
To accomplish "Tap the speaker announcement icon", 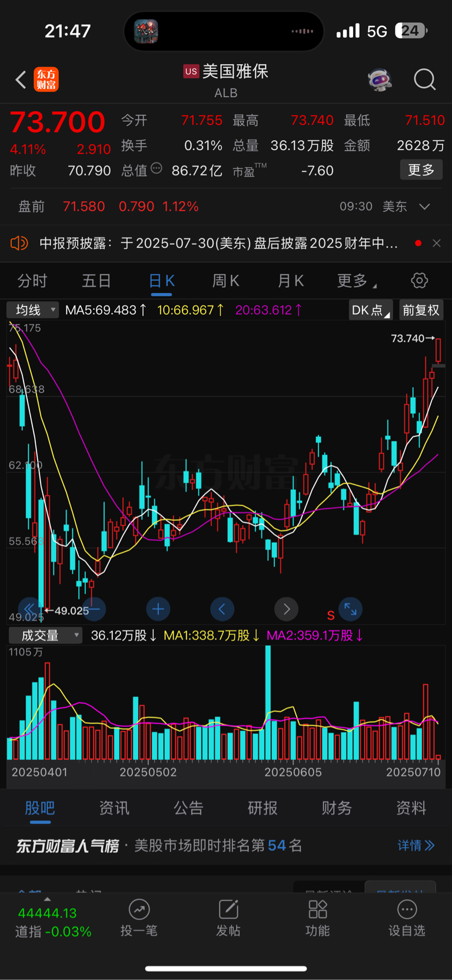I will coord(19,242).
